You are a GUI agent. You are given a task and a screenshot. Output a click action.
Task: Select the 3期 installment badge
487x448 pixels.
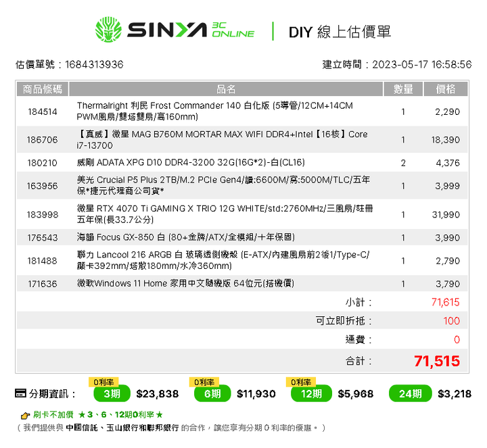tap(112, 393)
